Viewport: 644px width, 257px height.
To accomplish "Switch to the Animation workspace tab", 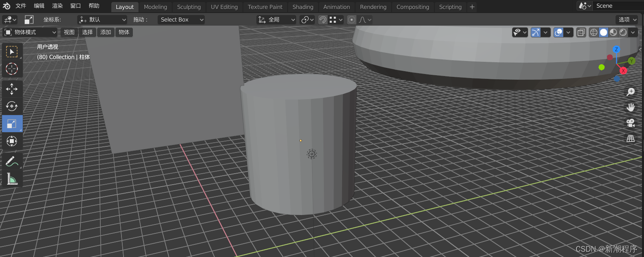I will 336,7.
